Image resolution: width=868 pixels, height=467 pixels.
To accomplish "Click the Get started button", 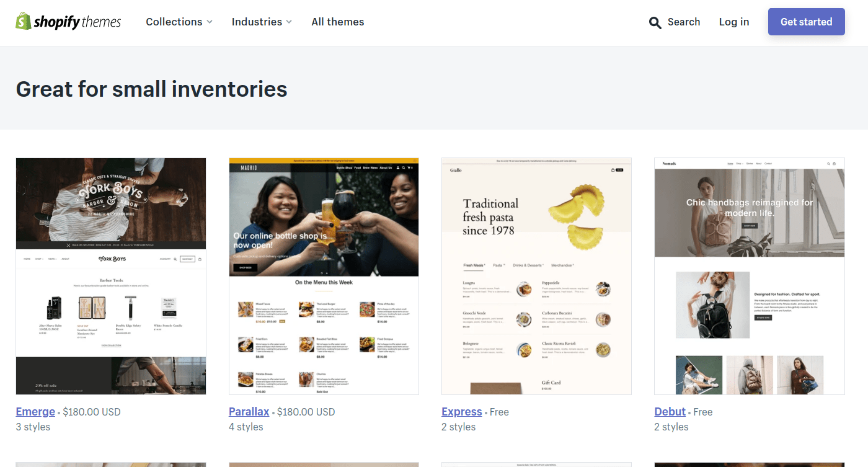I will (806, 21).
